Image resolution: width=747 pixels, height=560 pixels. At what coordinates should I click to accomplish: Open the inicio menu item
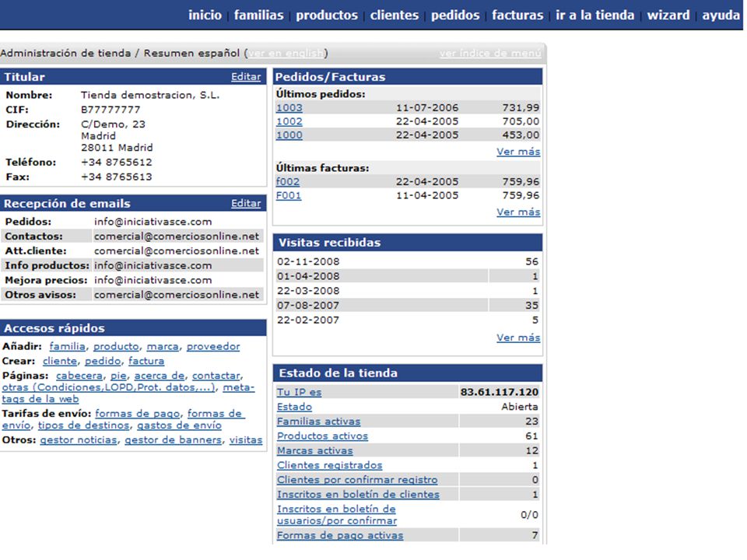tap(205, 15)
